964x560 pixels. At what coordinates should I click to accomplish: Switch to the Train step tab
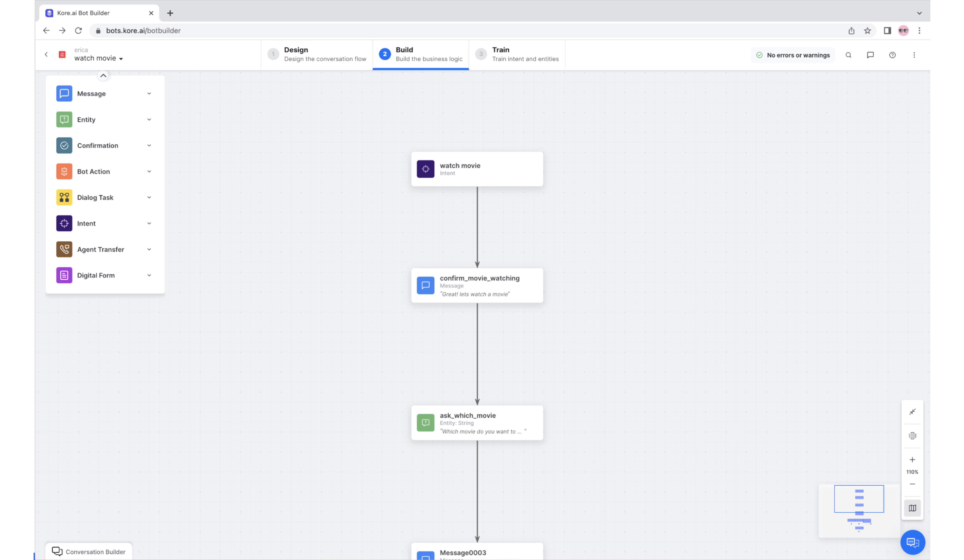pyautogui.click(x=517, y=54)
